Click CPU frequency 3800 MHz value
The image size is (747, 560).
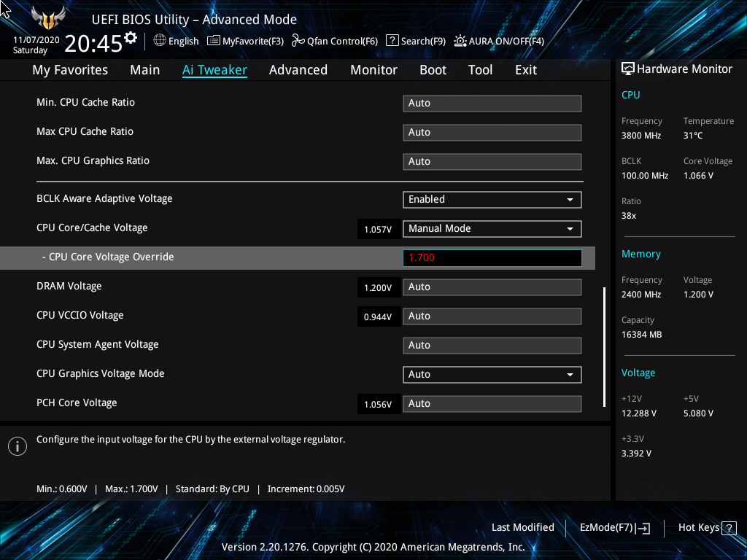(641, 136)
